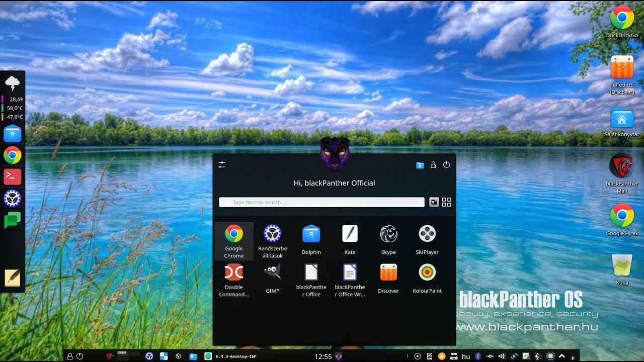
Task: Launch blackPanther Office Writer
Action: point(350,280)
